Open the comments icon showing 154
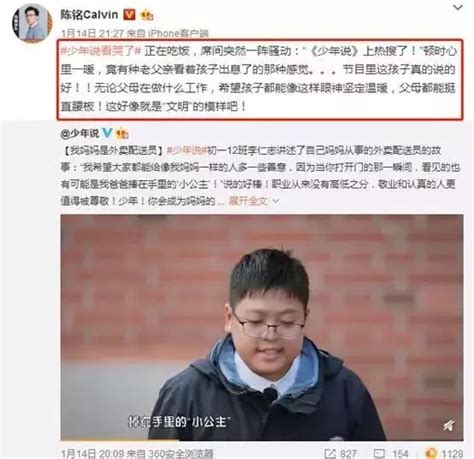This screenshot has width=474, height=459. pyautogui.click(x=391, y=454)
